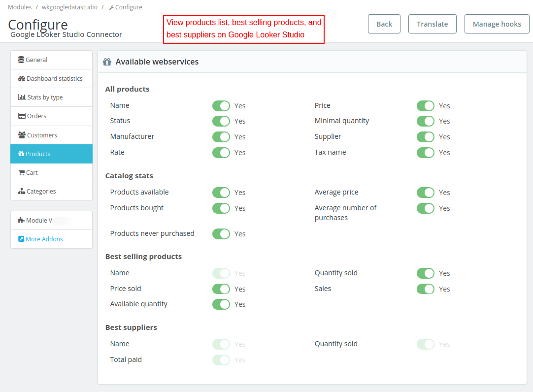Toggle Best selling products Quantity sold
The width and height of the screenshot is (533, 392).
click(x=426, y=273)
